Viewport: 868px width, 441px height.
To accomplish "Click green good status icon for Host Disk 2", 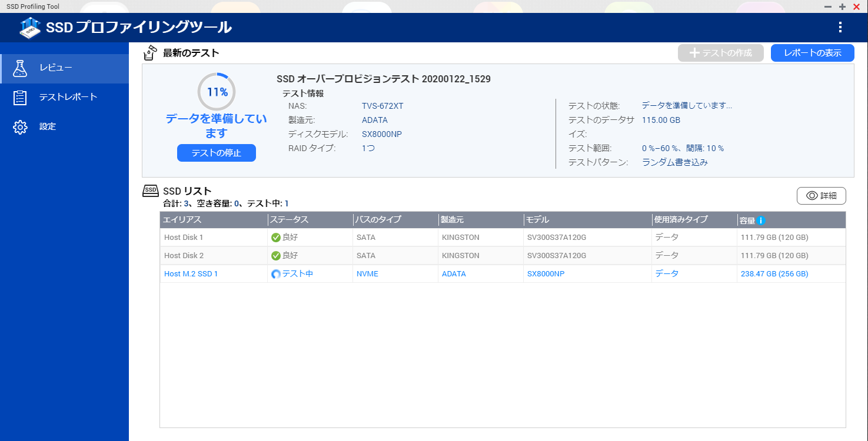I will pyautogui.click(x=275, y=256).
